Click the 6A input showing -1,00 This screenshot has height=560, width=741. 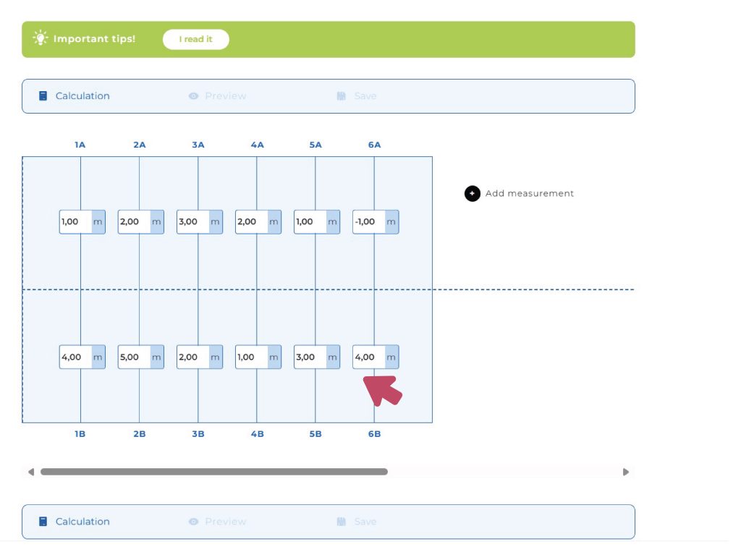369,222
